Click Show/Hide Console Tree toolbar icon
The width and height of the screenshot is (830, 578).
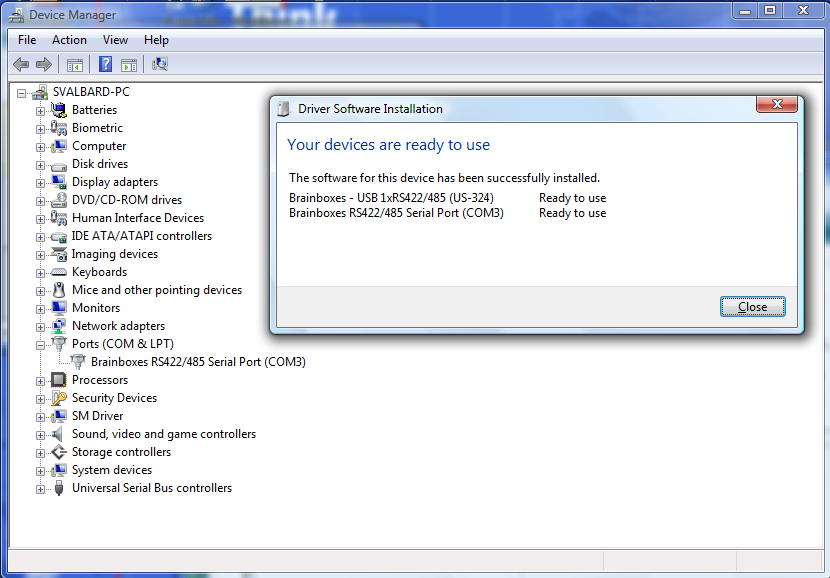tap(74, 64)
